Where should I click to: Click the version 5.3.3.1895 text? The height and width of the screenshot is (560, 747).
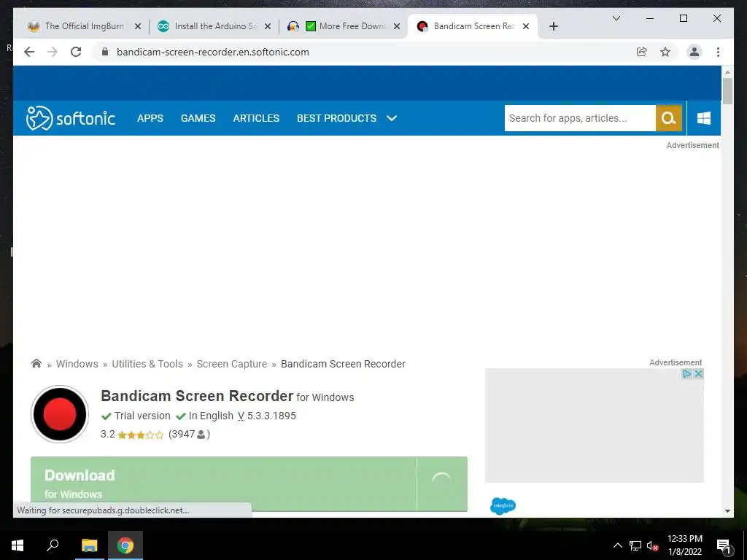(271, 416)
